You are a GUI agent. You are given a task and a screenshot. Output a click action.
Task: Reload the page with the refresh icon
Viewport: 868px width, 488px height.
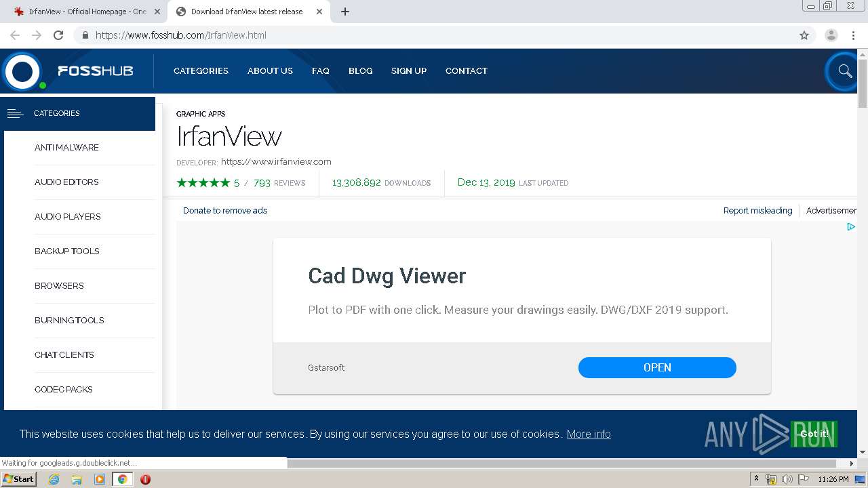tap(58, 35)
